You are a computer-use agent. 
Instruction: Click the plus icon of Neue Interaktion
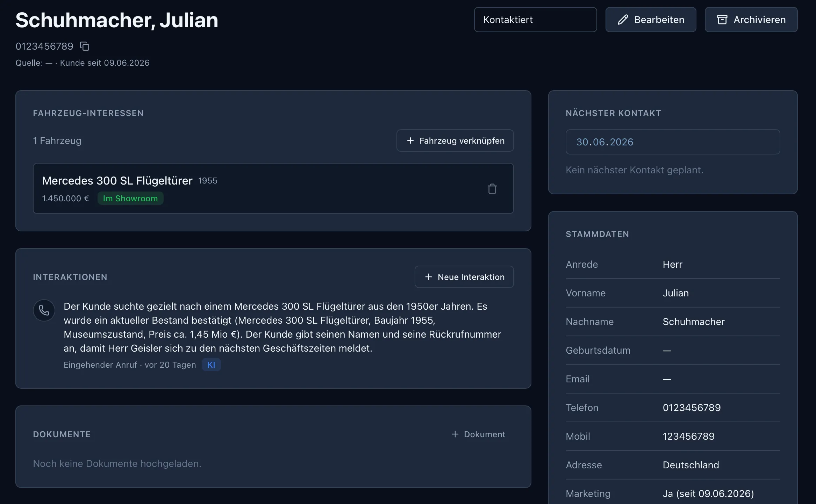pyautogui.click(x=429, y=277)
